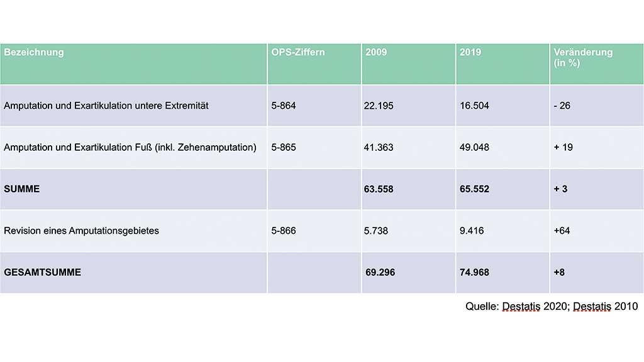Click the 2019 column header
The height and width of the screenshot is (362, 644).
pyautogui.click(x=470, y=52)
